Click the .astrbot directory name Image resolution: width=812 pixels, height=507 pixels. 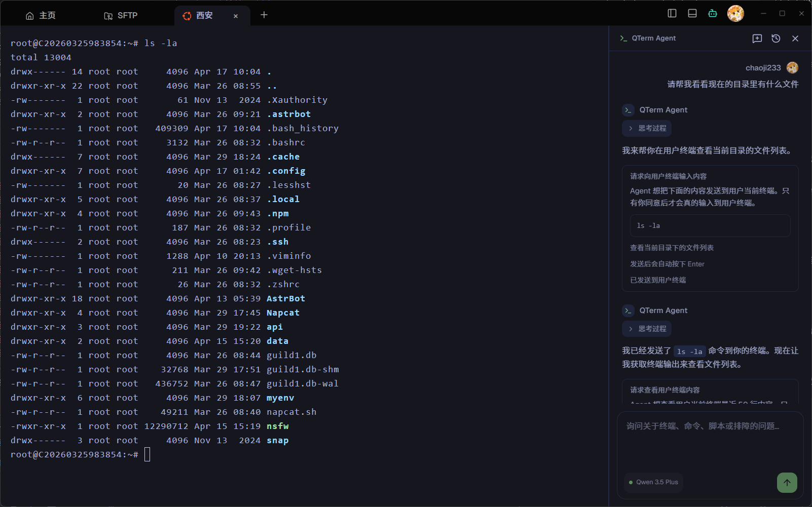tap(289, 114)
